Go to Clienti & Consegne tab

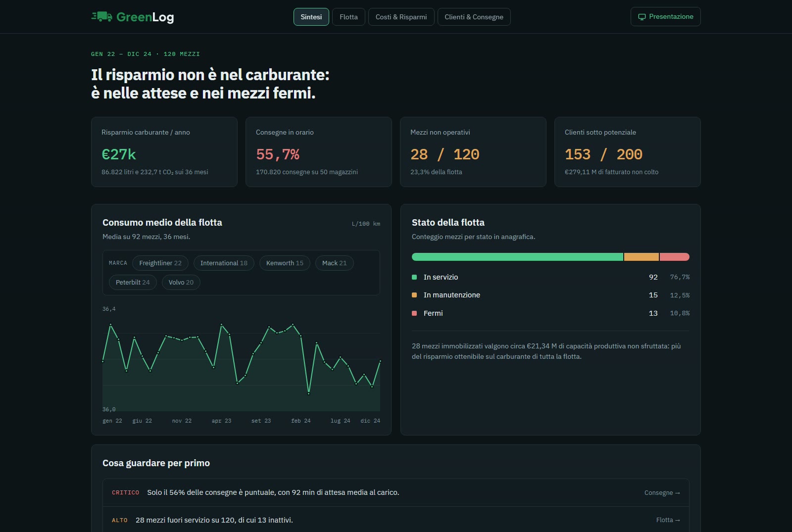coord(474,17)
